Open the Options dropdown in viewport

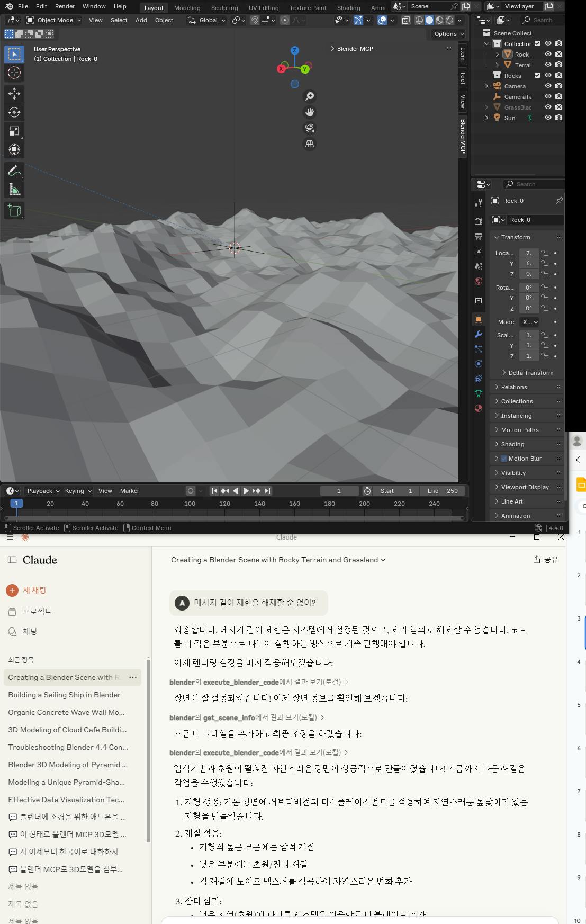[x=449, y=34]
